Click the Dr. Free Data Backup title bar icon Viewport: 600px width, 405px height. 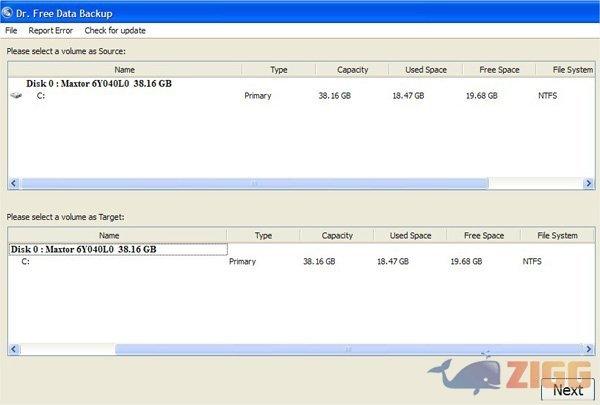[x=11, y=12]
